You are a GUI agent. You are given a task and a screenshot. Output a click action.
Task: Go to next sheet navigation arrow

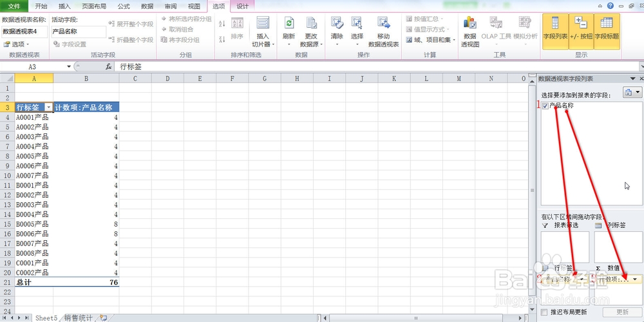tap(20, 318)
